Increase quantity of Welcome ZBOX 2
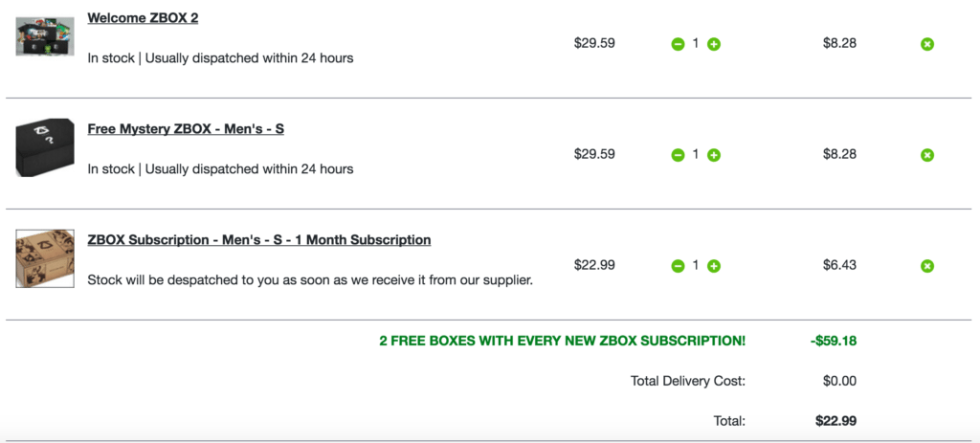 [x=714, y=44]
